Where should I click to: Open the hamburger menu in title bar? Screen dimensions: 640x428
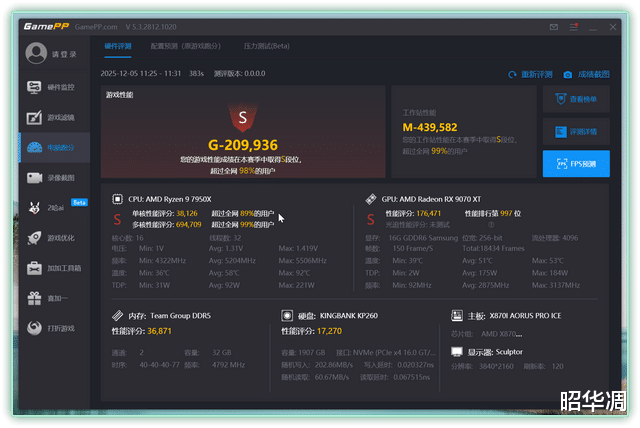[573, 27]
